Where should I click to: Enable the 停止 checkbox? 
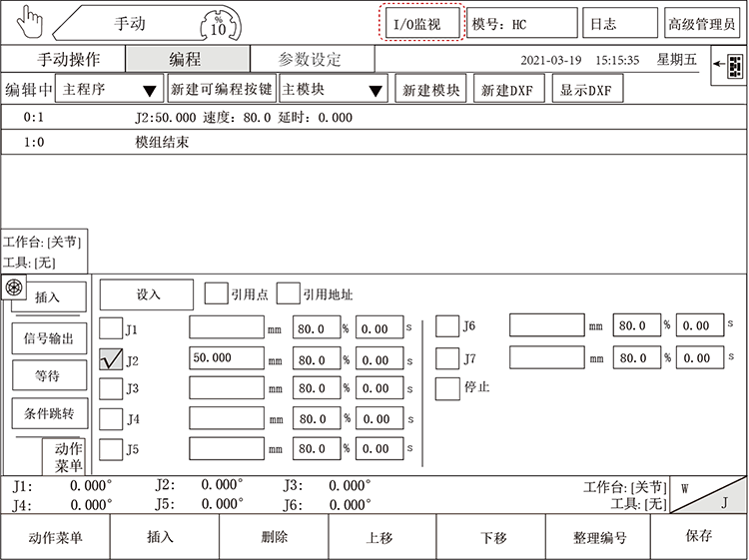[447, 387]
